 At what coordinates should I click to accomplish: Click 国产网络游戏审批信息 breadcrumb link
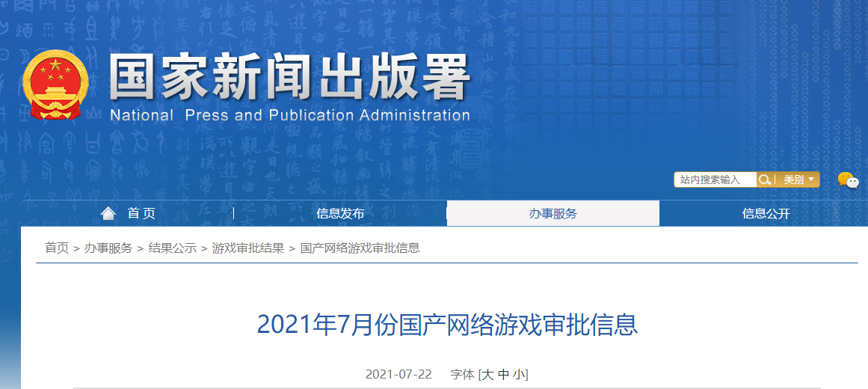(x=360, y=248)
